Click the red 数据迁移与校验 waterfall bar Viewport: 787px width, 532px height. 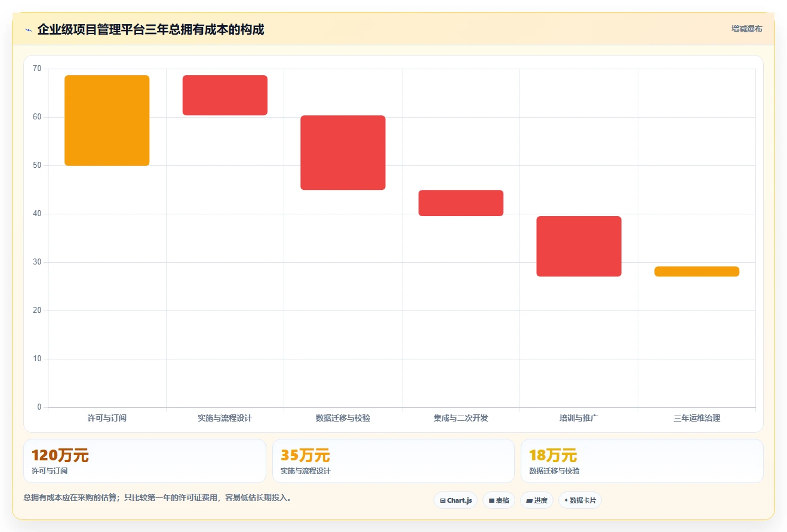[x=343, y=153]
